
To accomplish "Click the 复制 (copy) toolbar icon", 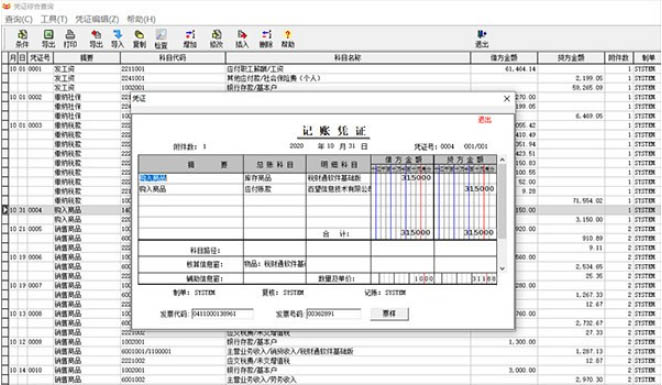I will tap(139, 38).
